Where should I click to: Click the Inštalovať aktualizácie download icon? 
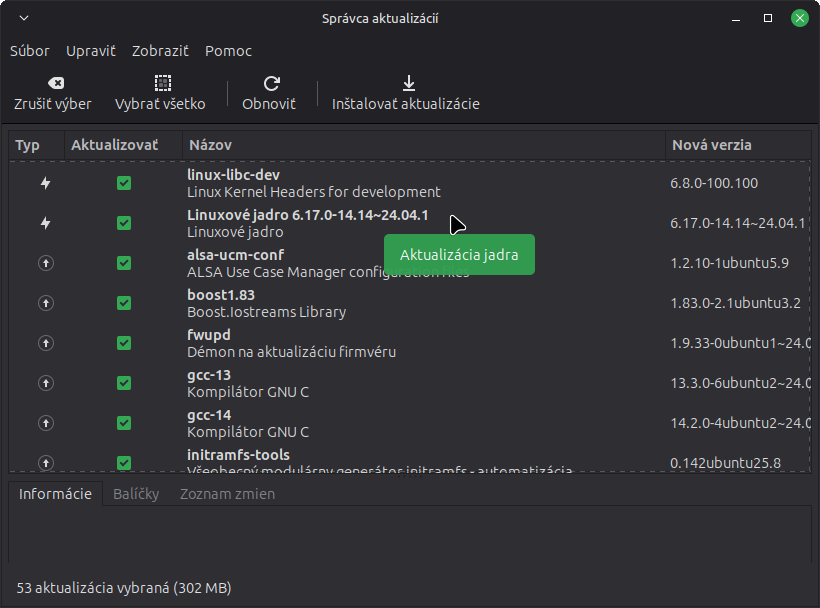(407, 84)
